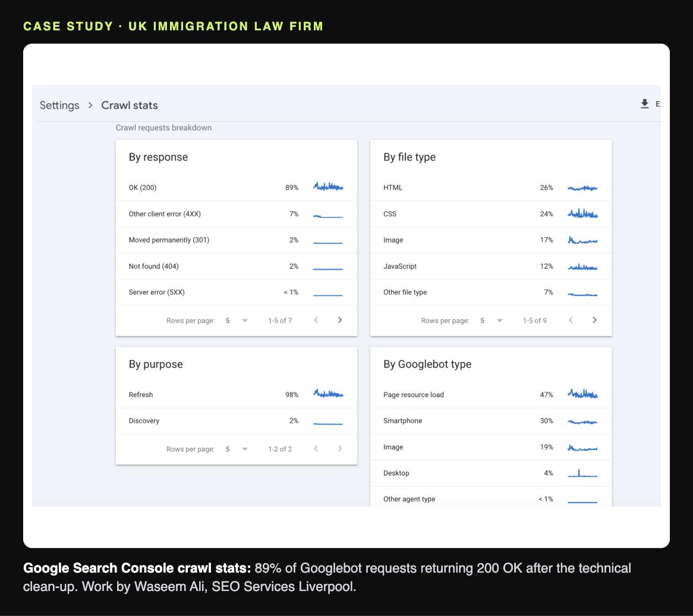Screen dimensions: 693x616
Task: Open the Discovery purpose row
Action: coord(237,421)
